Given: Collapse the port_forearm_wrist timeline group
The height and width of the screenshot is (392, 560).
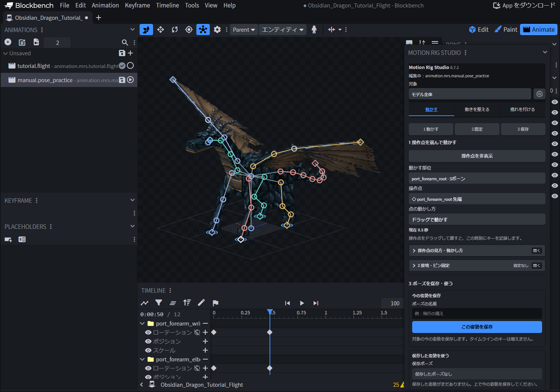Looking at the screenshot, I should pos(142,323).
